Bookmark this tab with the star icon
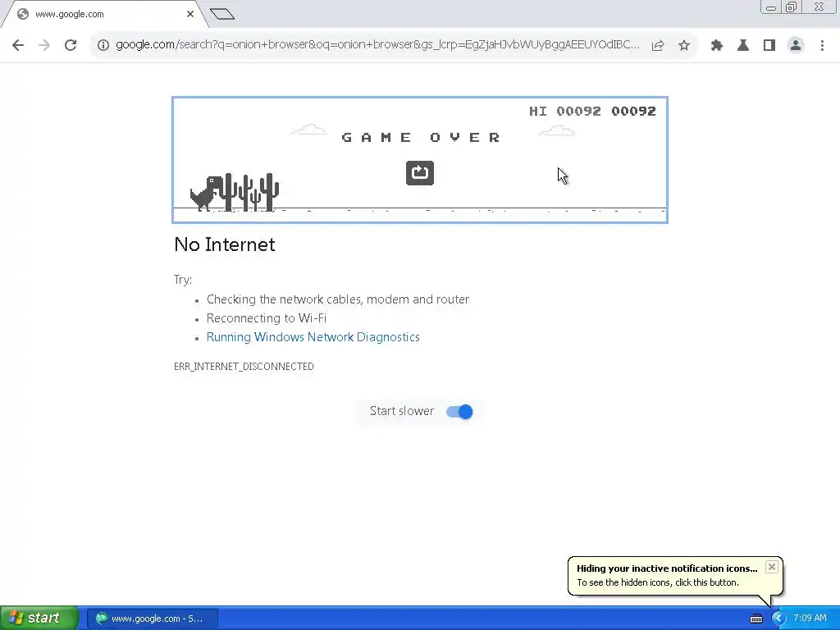Screen dimensions: 840x630 [684, 46]
